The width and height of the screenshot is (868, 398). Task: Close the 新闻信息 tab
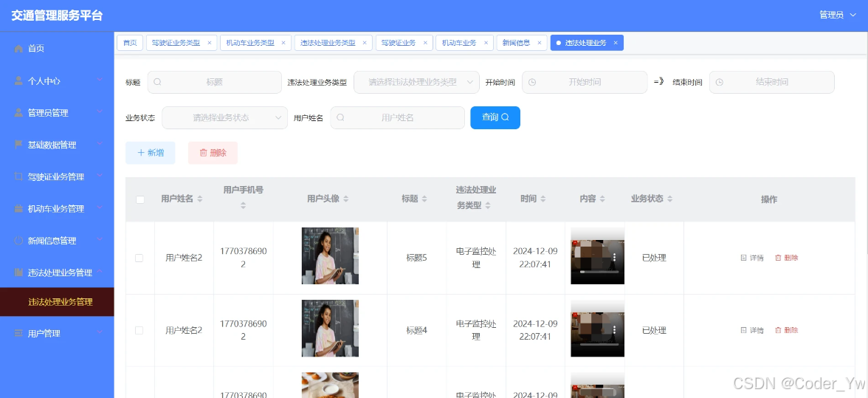(x=539, y=43)
